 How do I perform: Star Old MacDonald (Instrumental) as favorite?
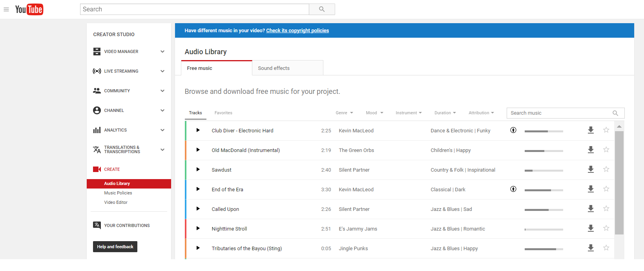tap(606, 150)
